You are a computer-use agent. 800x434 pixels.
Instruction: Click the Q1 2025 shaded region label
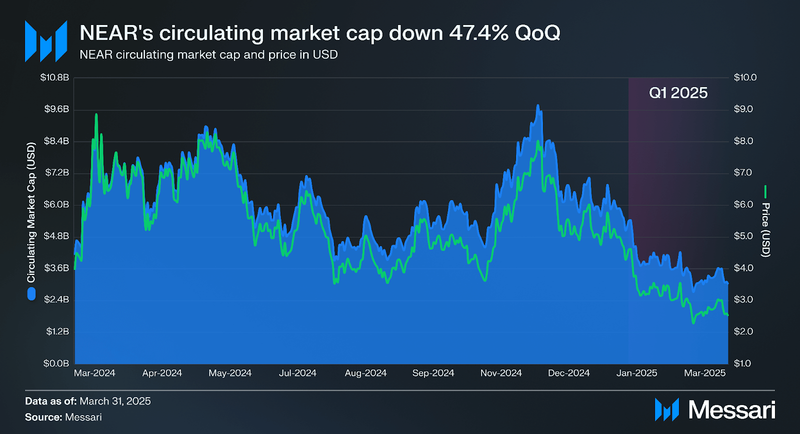point(678,93)
